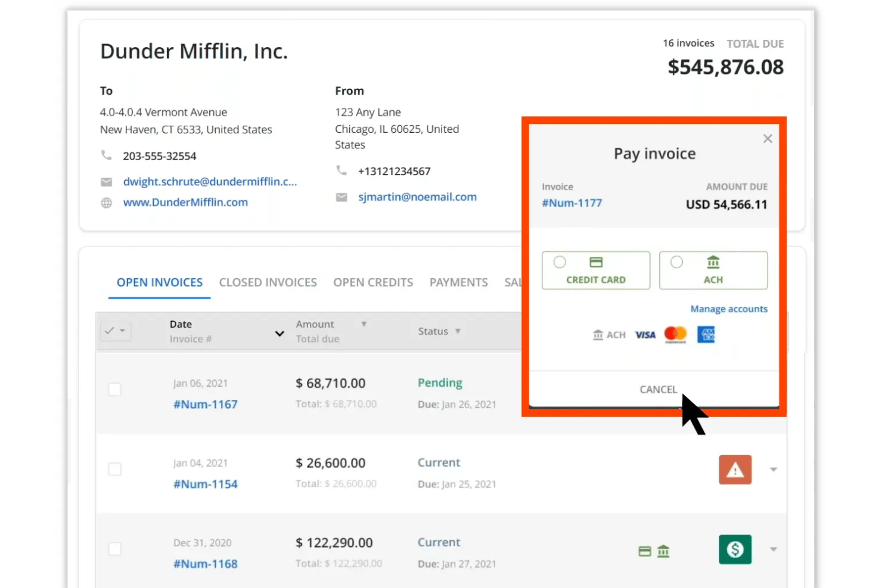The height and width of the screenshot is (588, 882).
Task: Click the Current status for #Num-1154
Action: (439, 463)
